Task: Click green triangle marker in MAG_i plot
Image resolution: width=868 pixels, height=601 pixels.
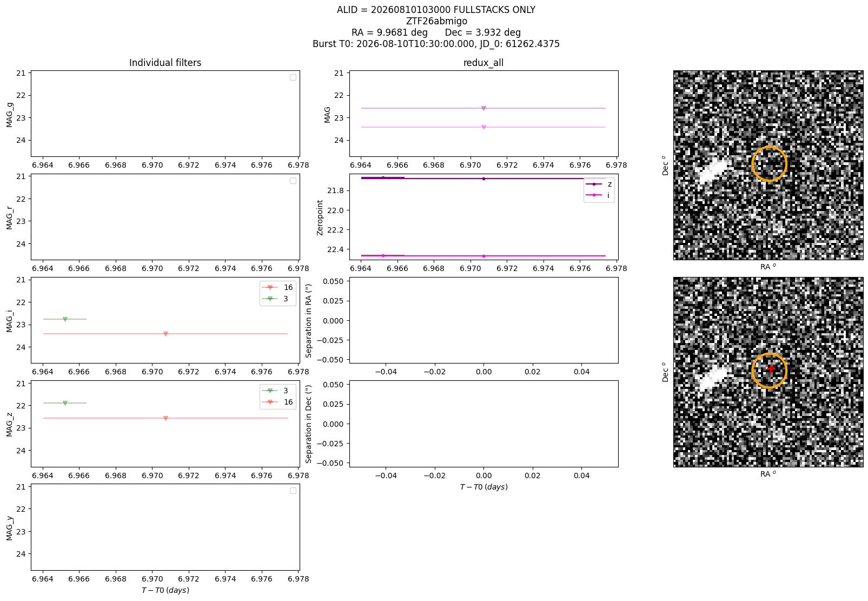Action: 65,320
